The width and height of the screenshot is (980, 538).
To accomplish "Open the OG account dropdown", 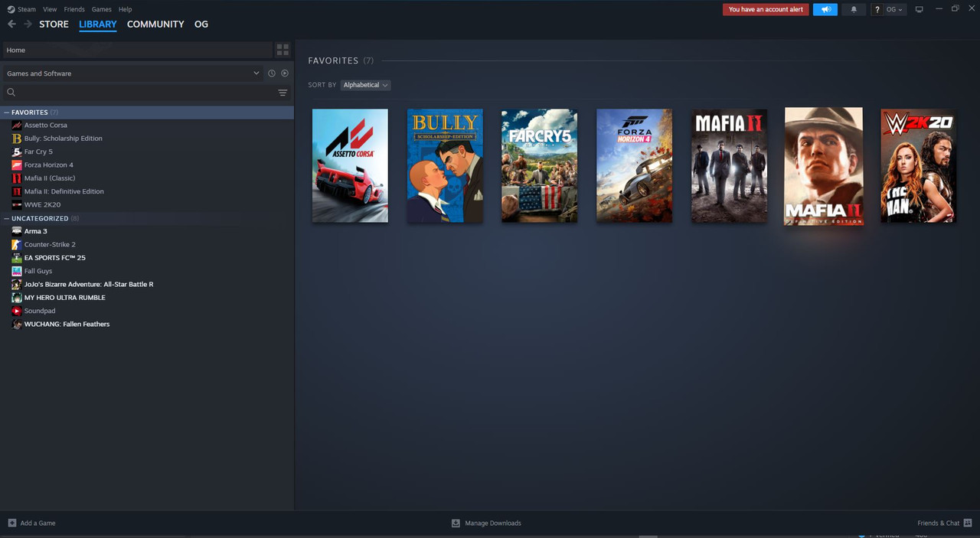I will (895, 9).
